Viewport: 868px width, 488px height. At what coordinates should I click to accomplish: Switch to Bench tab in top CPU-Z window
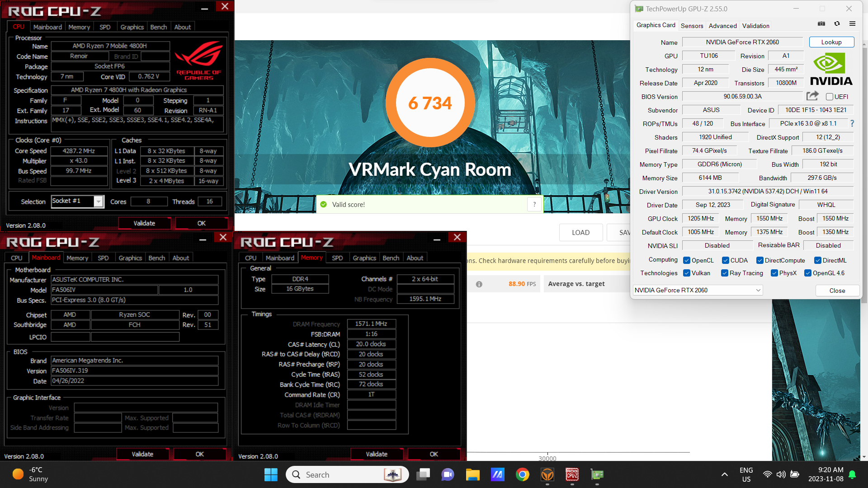click(159, 27)
